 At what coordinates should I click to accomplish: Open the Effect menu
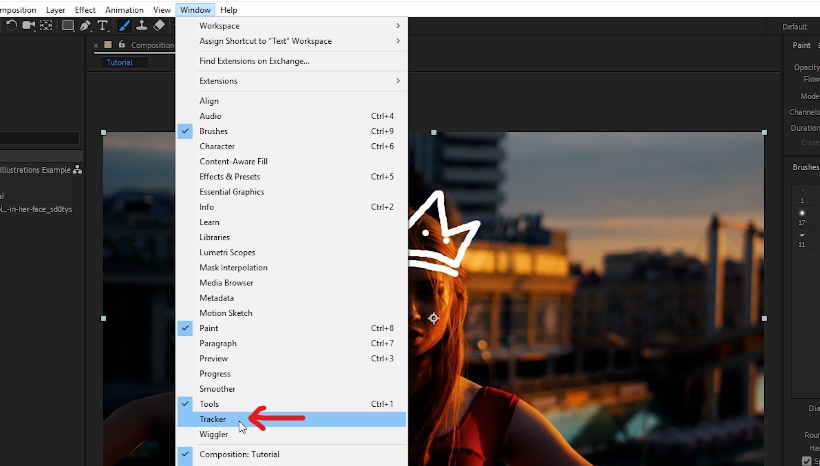click(x=85, y=10)
